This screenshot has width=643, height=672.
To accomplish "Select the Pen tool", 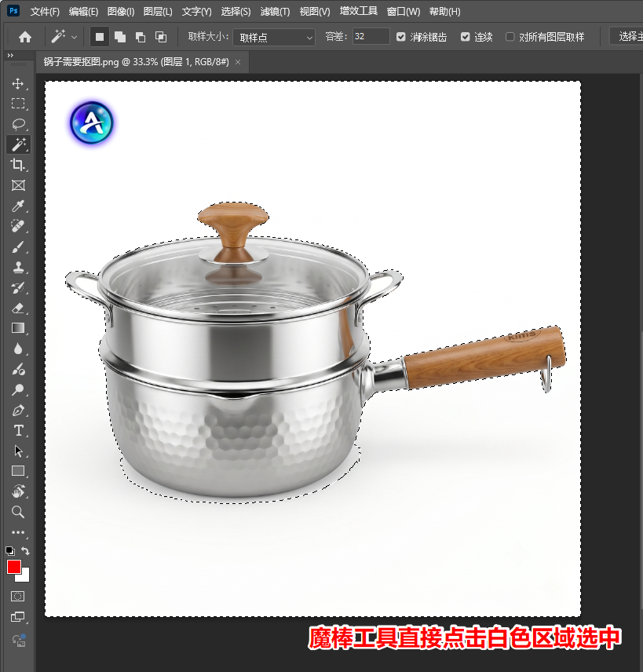I will pyautogui.click(x=17, y=410).
